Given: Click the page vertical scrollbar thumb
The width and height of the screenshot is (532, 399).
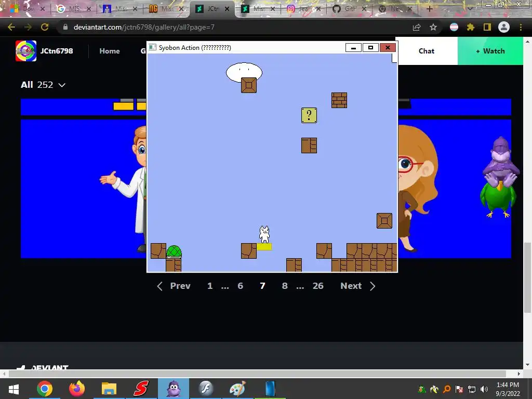Looking at the screenshot, I should 527,277.
